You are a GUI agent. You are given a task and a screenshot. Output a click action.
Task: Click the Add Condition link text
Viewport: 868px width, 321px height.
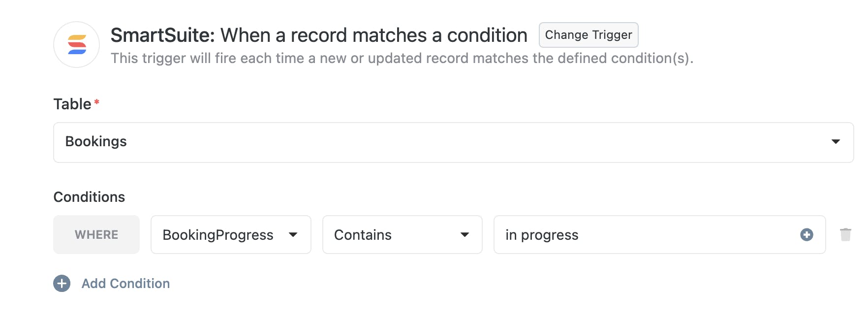(x=125, y=284)
